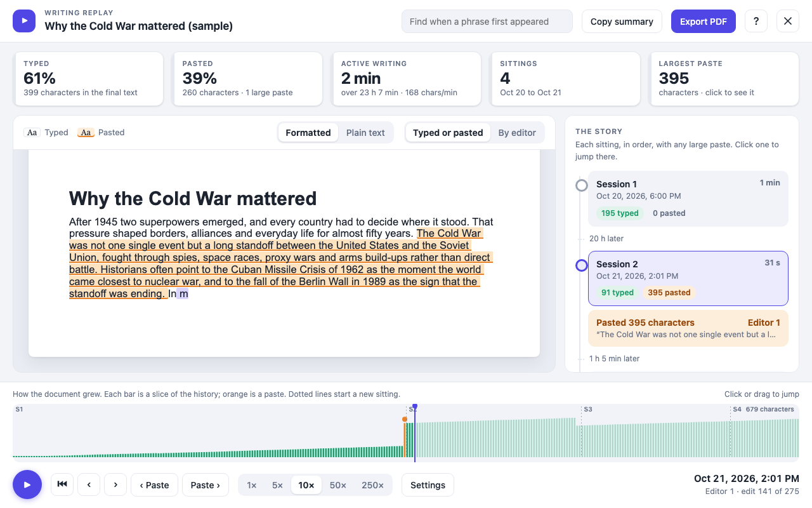The height and width of the screenshot is (508, 812).
Task: Step back one edit
Action: [x=89, y=485]
